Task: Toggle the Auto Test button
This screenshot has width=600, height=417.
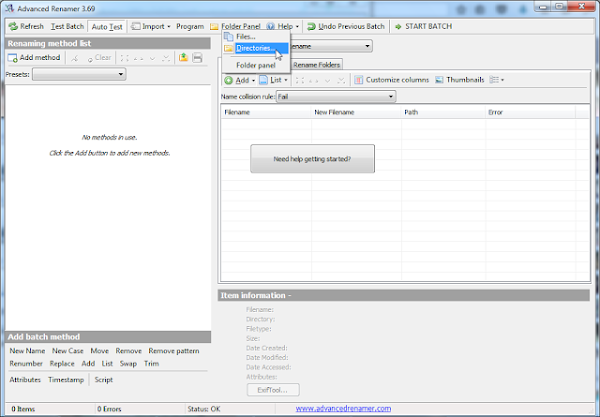Action: (x=107, y=27)
